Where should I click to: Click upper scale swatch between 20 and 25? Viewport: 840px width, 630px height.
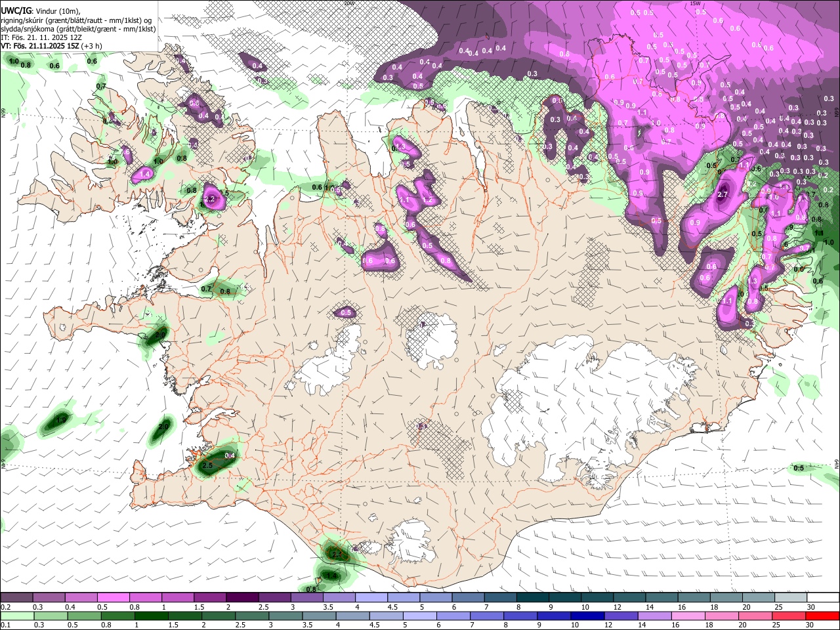(x=759, y=597)
